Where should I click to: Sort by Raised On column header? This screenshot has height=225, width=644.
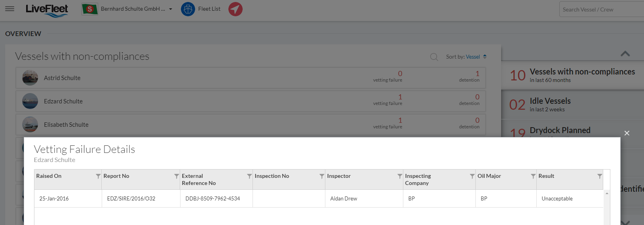tap(49, 176)
